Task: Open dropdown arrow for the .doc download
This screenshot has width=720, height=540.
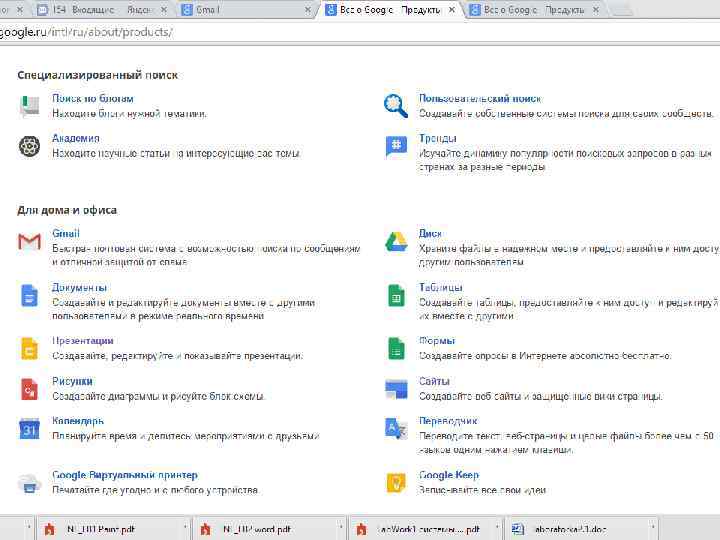Action: [x=652, y=529]
